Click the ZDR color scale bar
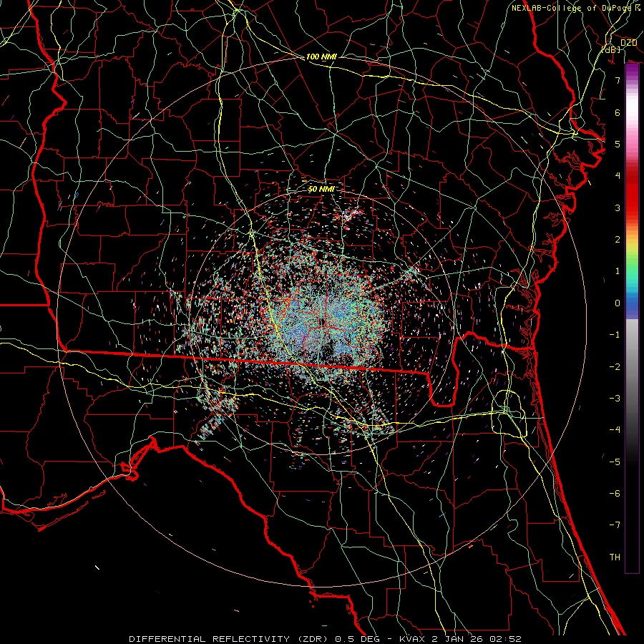This screenshot has width=644, height=644. (632, 318)
